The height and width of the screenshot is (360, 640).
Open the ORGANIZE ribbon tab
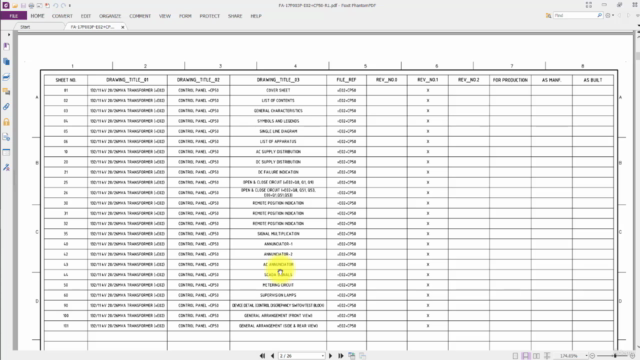pos(110,16)
